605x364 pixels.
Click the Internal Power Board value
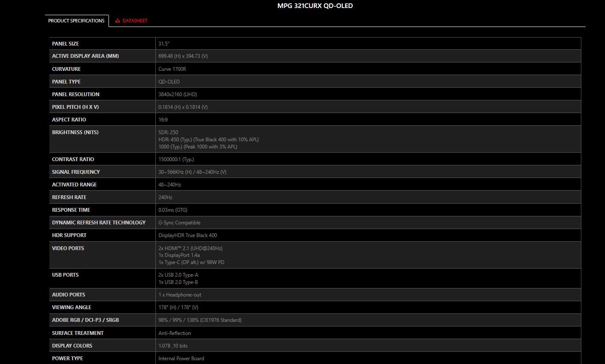click(181, 359)
